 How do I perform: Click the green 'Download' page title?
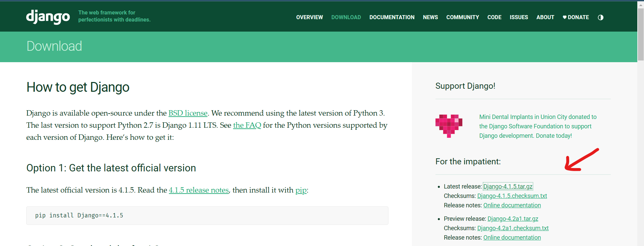(x=54, y=46)
